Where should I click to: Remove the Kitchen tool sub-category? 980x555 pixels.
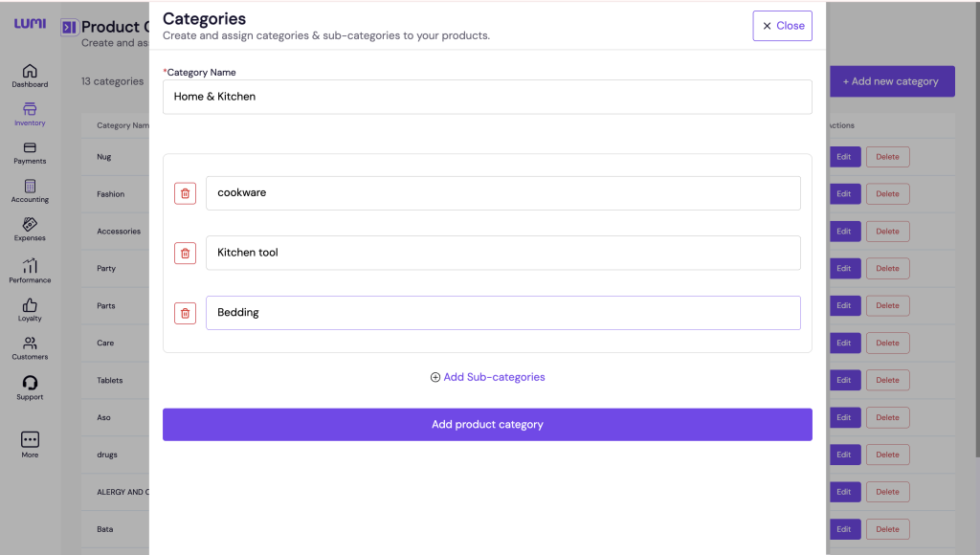(x=185, y=254)
